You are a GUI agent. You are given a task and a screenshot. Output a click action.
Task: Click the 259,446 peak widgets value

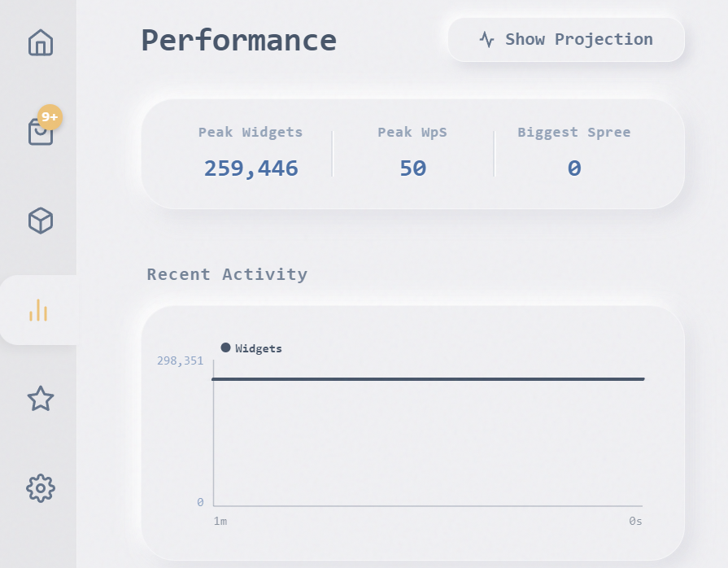coord(251,168)
